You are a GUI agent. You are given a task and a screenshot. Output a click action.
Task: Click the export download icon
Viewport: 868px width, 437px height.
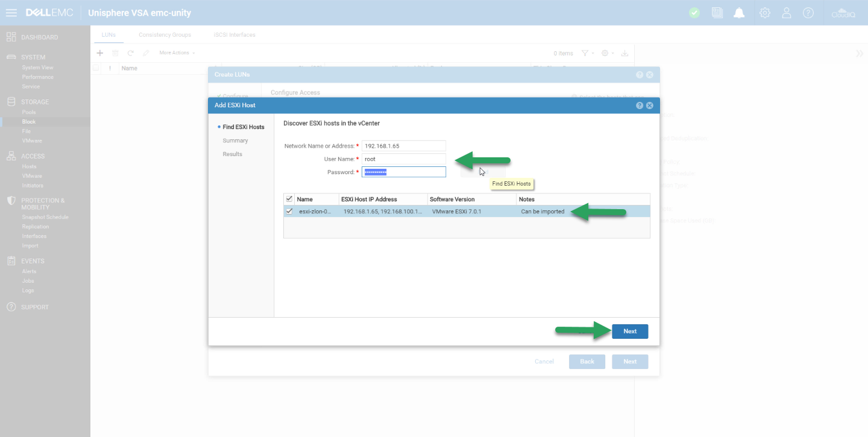click(625, 53)
